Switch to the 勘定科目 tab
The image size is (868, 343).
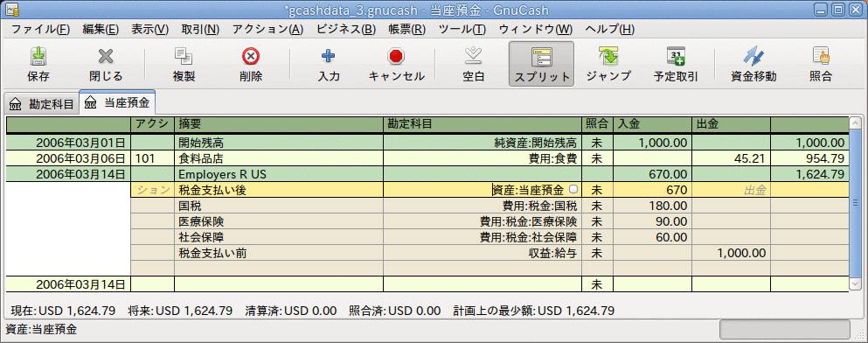tap(41, 103)
